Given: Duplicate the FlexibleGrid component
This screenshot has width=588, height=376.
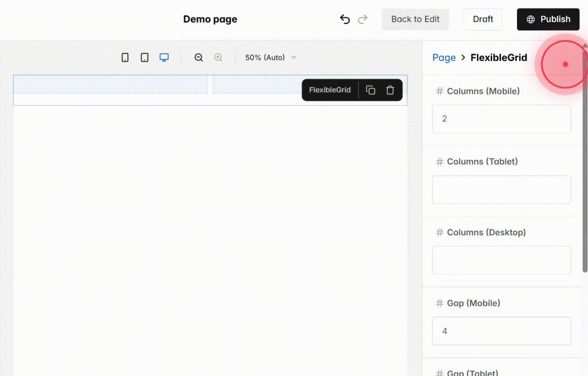Looking at the screenshot, I should click(x=370, y=90).
